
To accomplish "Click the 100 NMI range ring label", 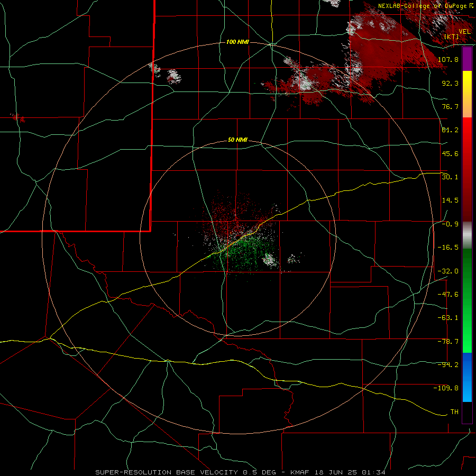I will pos(237,42).
